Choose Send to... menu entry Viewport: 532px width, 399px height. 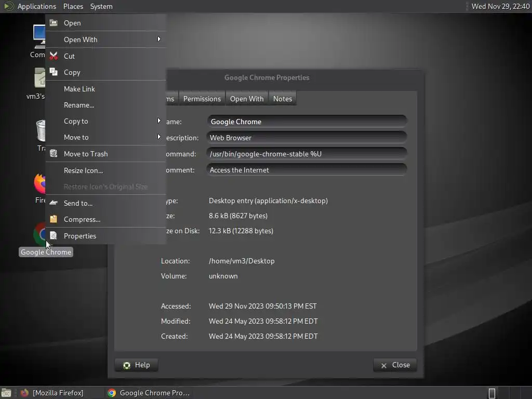coord(105,203)
